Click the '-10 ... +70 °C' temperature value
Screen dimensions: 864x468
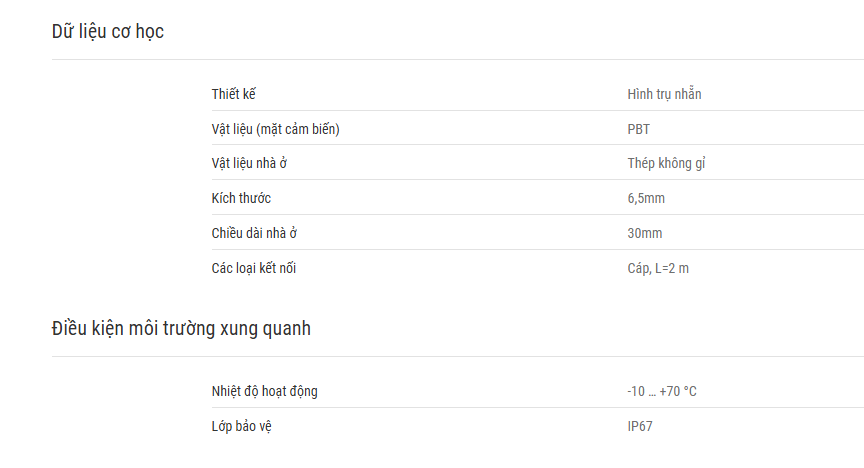point(662,391)
